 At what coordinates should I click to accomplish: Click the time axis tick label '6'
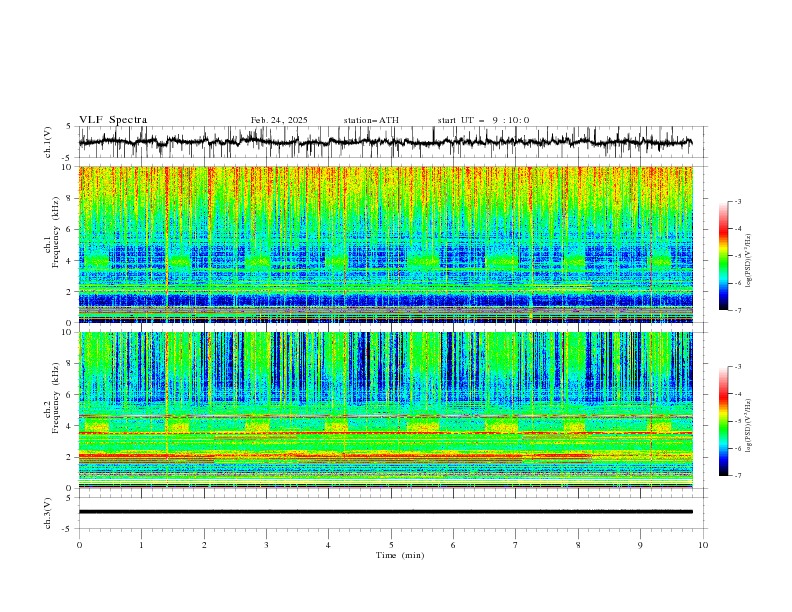(x=453, y=545)
